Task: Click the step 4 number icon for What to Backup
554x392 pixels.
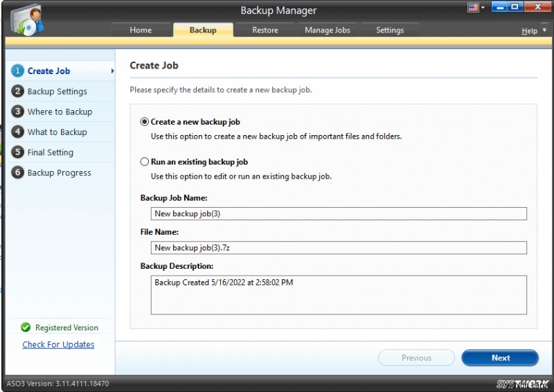Action: 17,132
